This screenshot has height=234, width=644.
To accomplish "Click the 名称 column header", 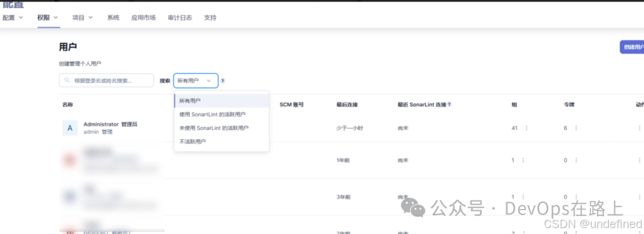I will click(68, 105).
